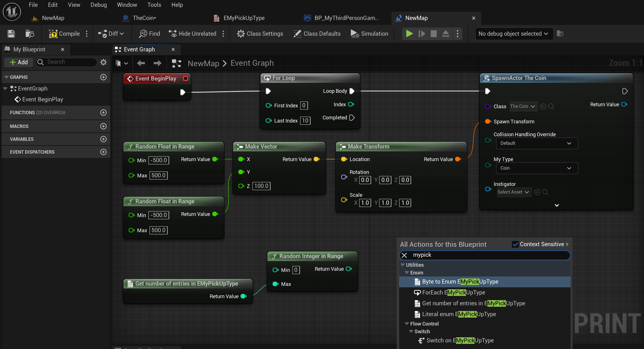Open the debug object selector dropdown
Screen dimensions: 644x349
[x=514, y=34]
